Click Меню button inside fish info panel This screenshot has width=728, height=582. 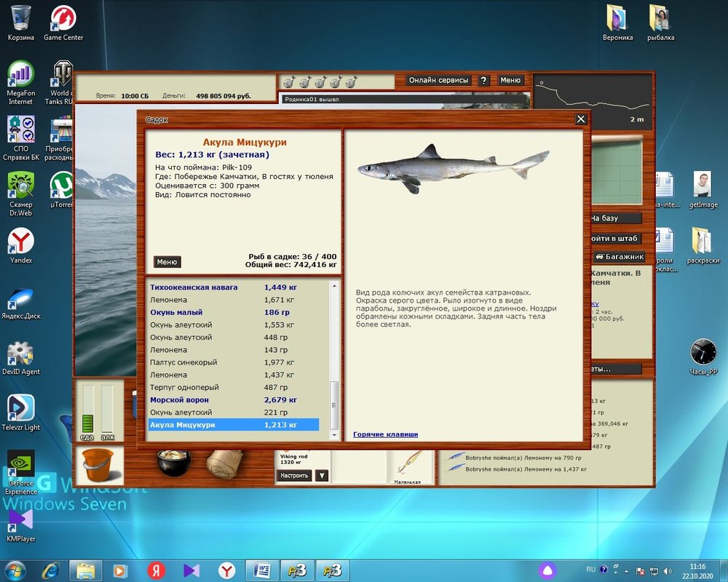[167, 262]
